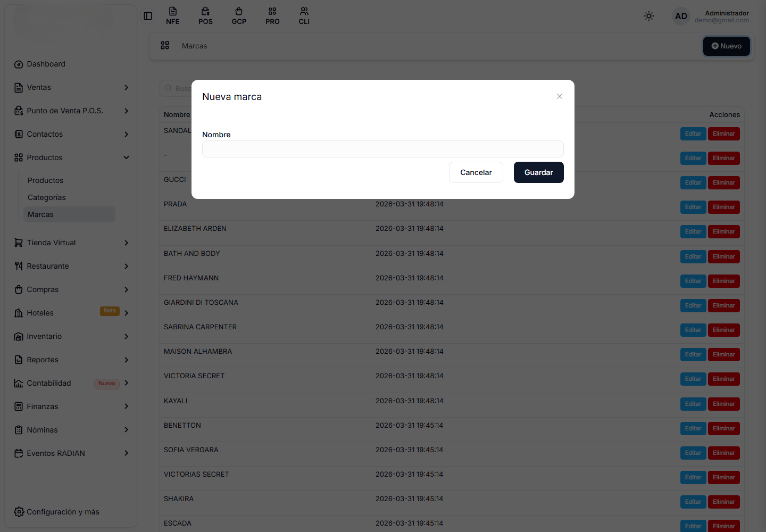Toggle the sidebar panel icon
Screen dimensions: 766x532
(148, 16)
